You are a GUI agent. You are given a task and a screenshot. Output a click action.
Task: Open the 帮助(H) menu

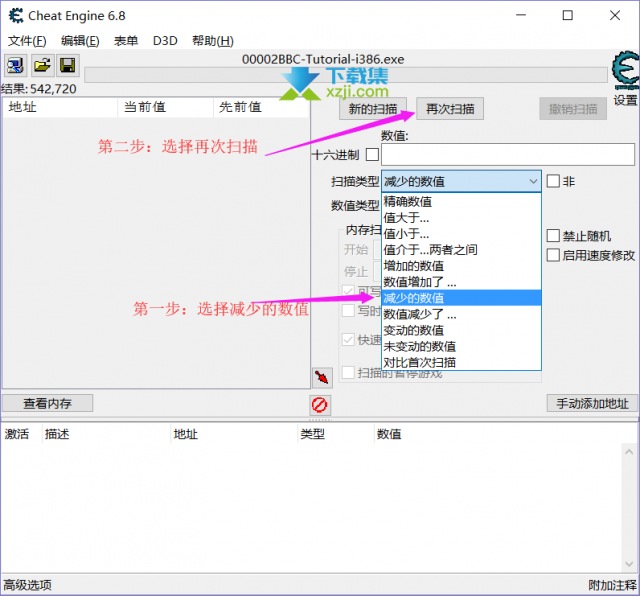[213, 41]
